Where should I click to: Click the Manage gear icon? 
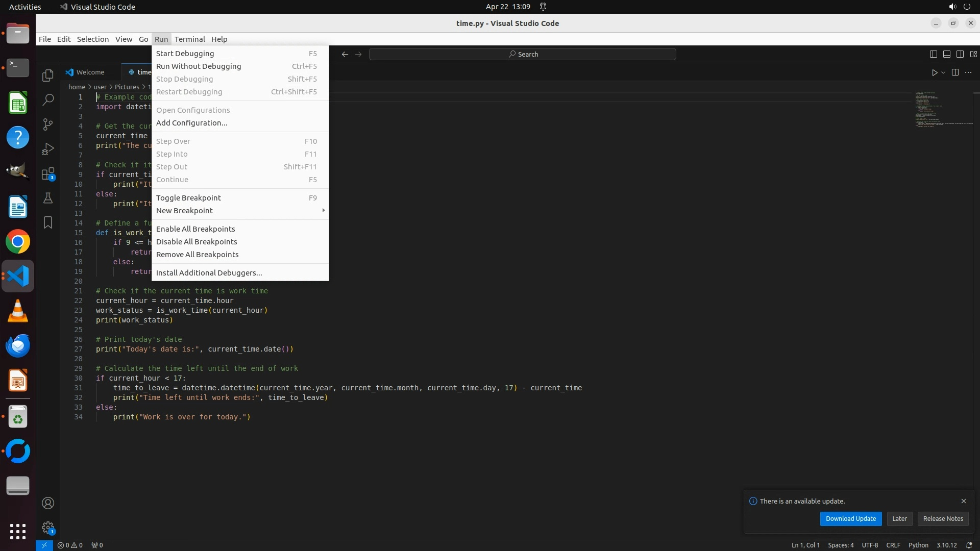(x=48, y=527)
